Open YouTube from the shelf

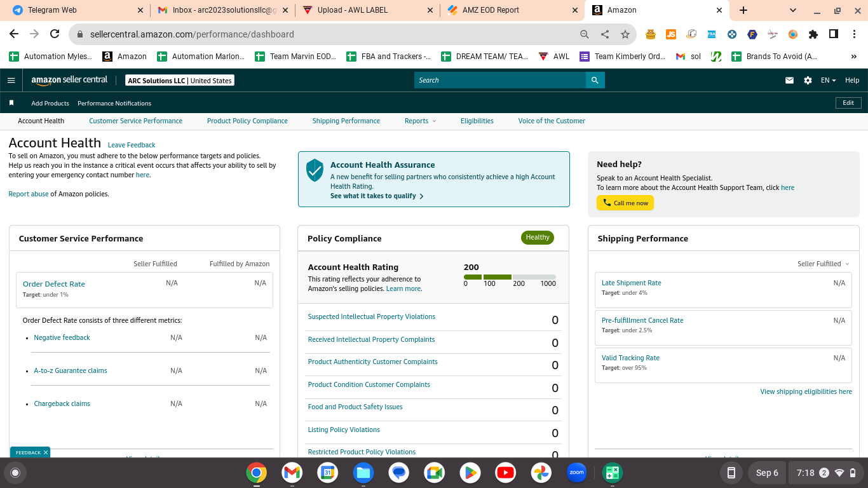505,473
